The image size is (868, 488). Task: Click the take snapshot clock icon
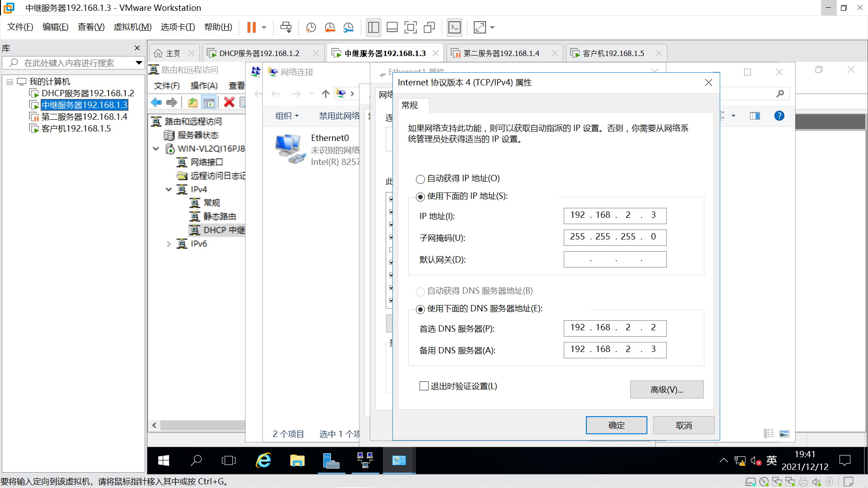(311, 28)
